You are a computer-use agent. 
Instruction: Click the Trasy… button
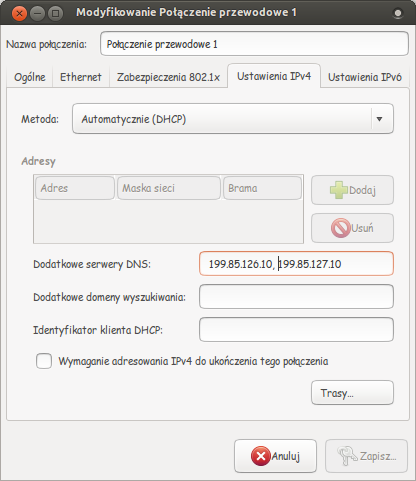352,393
